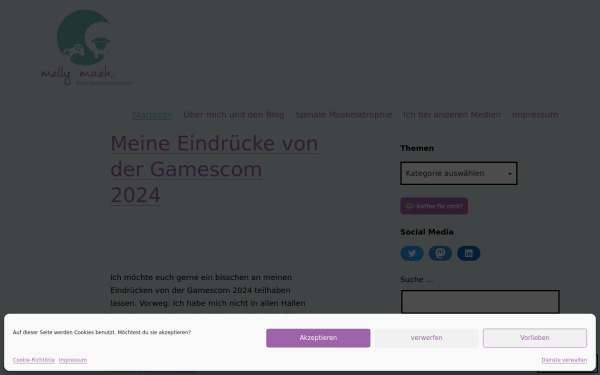Click Dienste verwalten link
This screenshot has width=600, height=375.
pos(564,360)
